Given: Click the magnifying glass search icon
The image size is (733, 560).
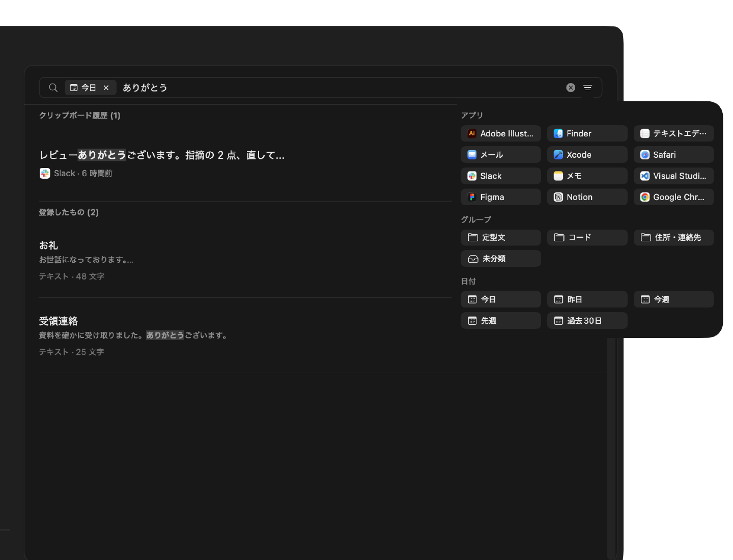Looking at the screenshot, I should pyautogui.click(x=53, y=88).
